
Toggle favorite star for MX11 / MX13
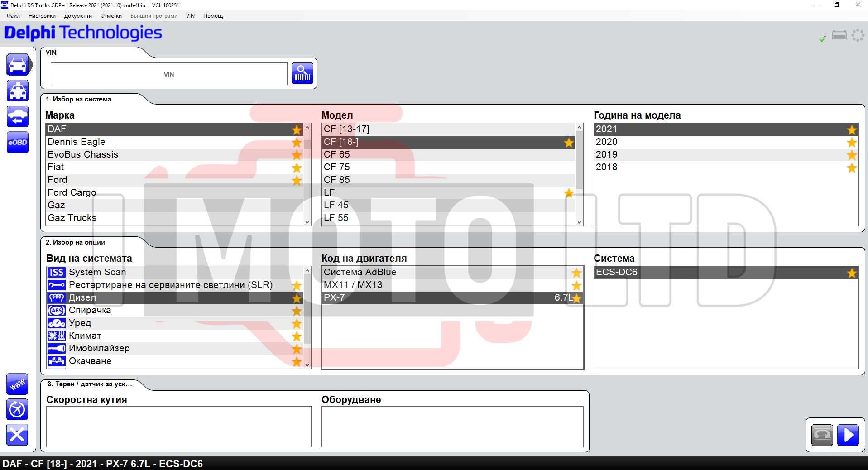click(576, 285)
